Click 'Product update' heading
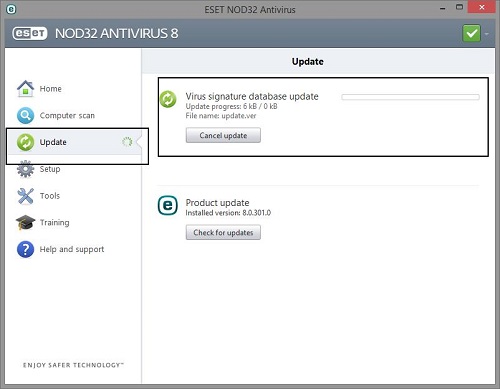Image resolution: width=500 pixels, height=389 pixels. click(217, 203)
